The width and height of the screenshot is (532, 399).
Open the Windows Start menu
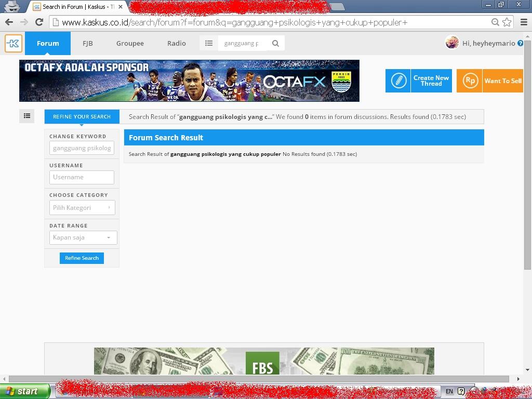[x=25, y=391]
